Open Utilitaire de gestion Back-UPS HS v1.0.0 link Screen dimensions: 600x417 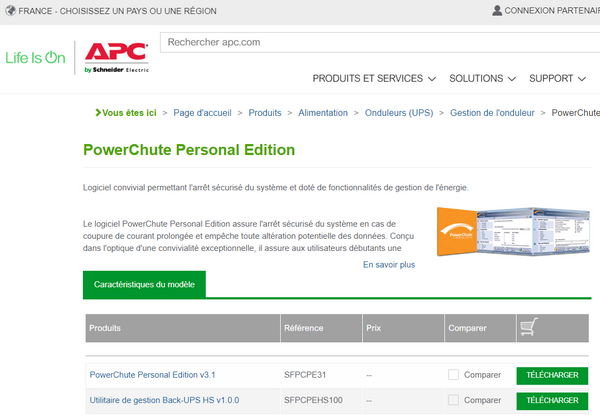(164, 400)
